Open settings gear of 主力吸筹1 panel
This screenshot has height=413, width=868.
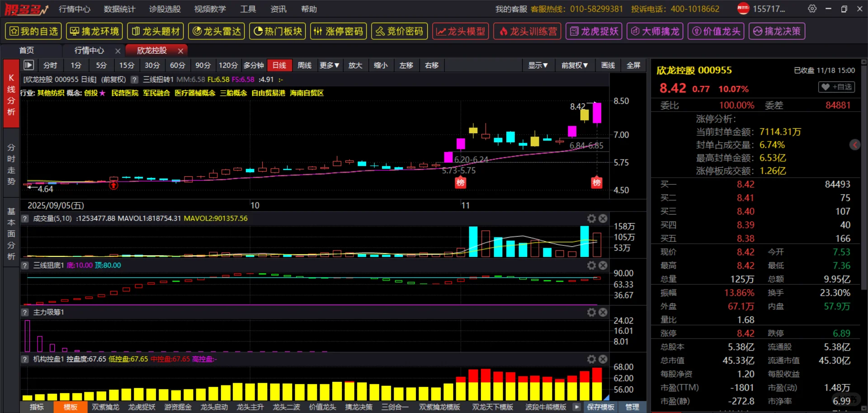tap(591, 312)
